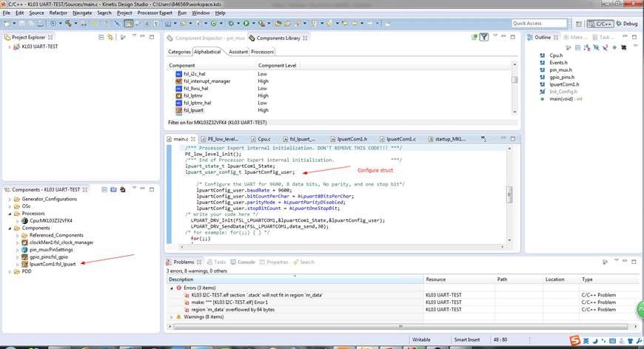Open the Refactor menu
This screenshot has height=349, width=644.
[x=58, y=13]
